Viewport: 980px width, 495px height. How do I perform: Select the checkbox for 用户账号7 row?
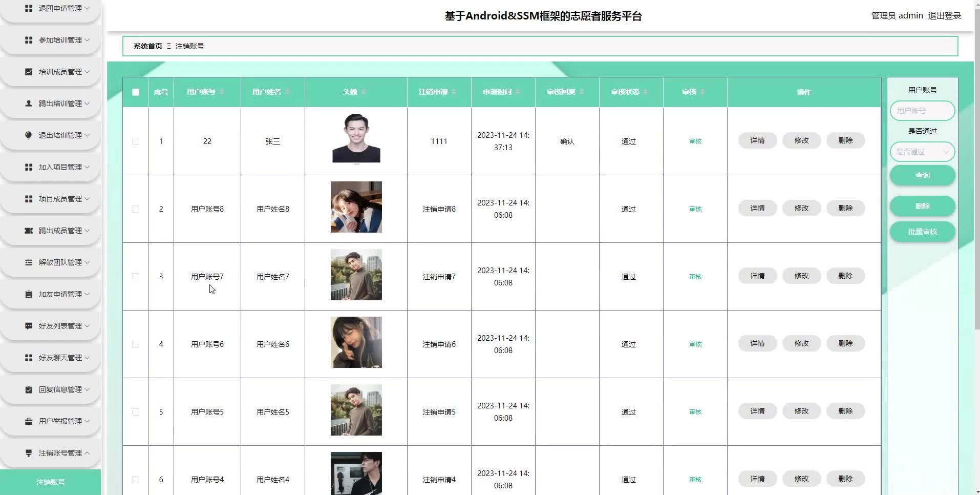click(x=136, y=277)
